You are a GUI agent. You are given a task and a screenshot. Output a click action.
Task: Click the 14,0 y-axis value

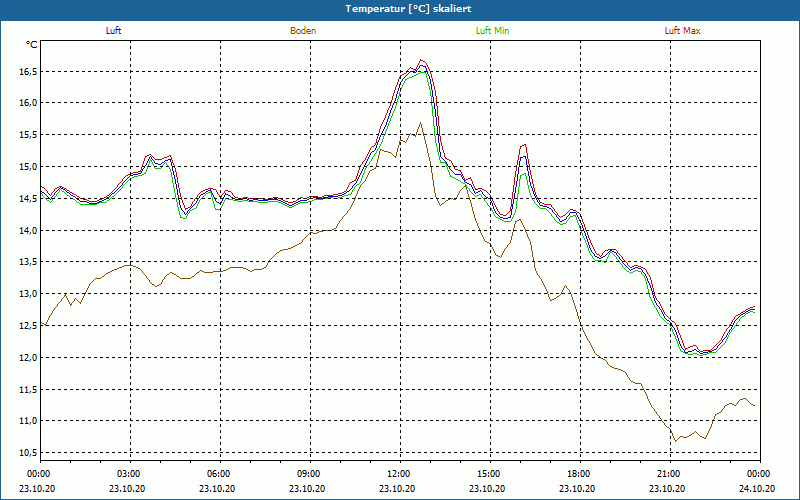click(x=29, y=231)
